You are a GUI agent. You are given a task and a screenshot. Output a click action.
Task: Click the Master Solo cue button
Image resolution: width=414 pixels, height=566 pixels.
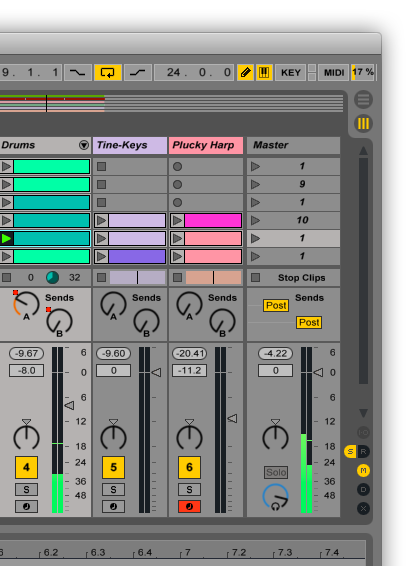coord(276,472)
